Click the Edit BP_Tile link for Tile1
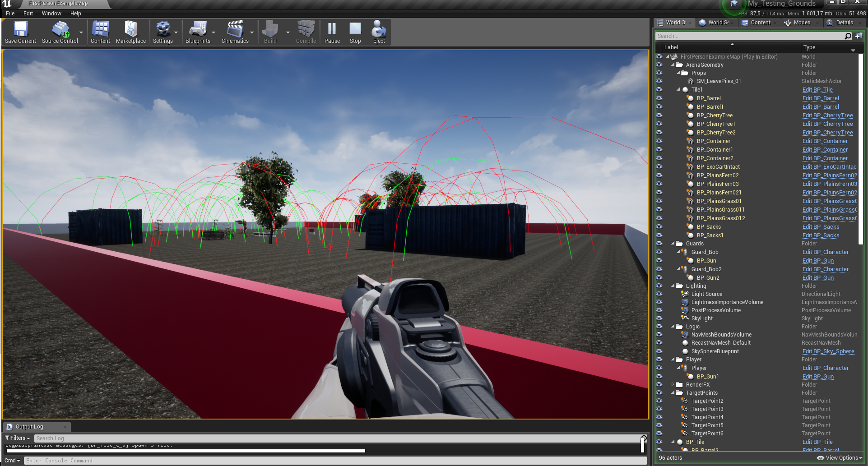Image resolution: width=868 pixels, height=466 pixels. point(817,90)
